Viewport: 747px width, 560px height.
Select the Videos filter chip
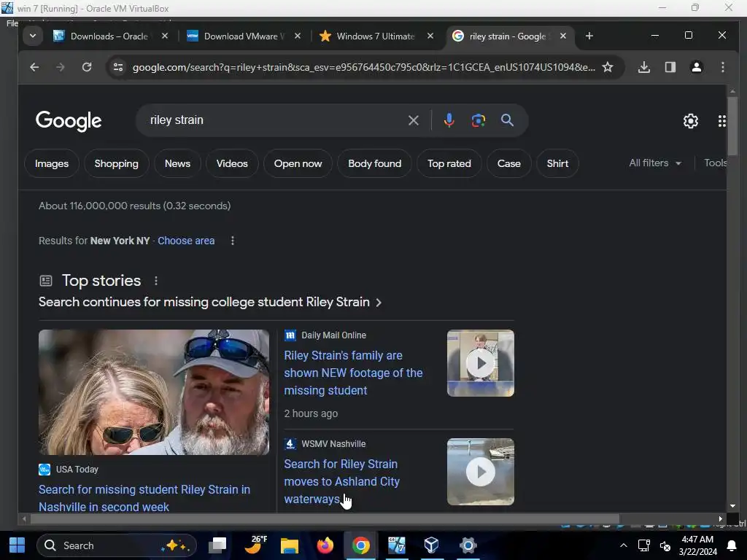[x=232, y=163]
